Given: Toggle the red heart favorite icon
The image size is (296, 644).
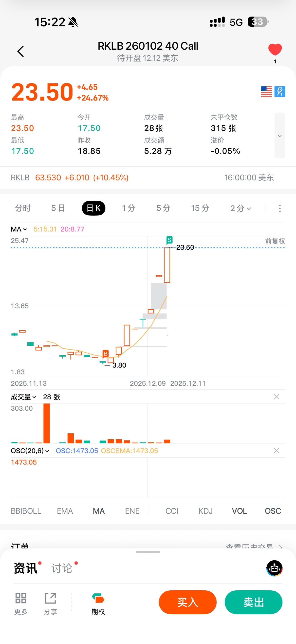Looking at the screenshot, I should pyautogui.click(x=275, y=49).
